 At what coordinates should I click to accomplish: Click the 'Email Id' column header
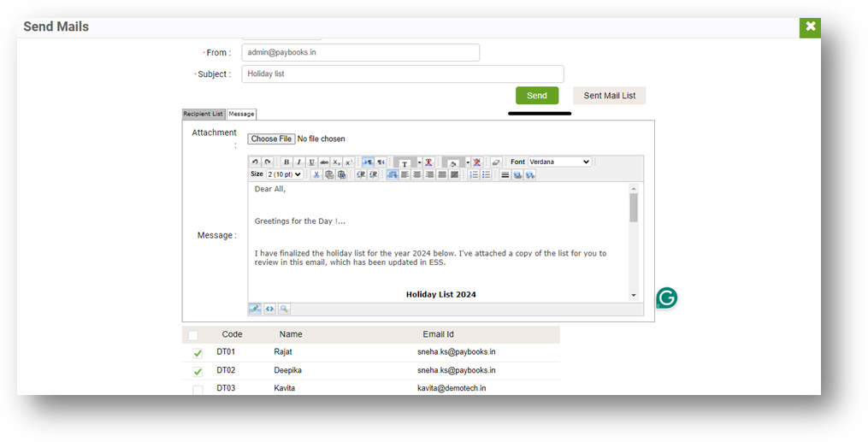pos(438,334)
